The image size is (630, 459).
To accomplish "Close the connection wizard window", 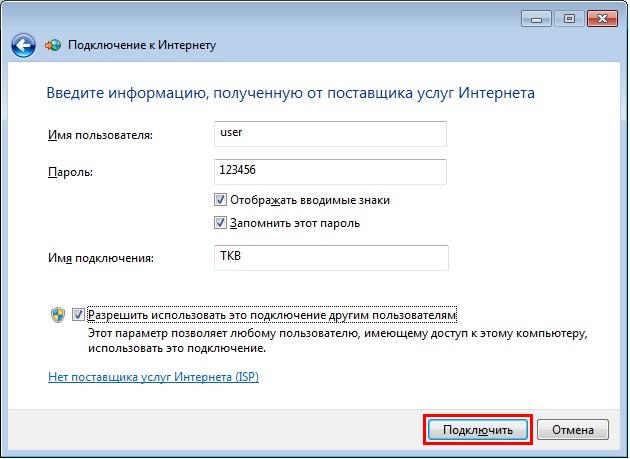I will click(602, 18).
